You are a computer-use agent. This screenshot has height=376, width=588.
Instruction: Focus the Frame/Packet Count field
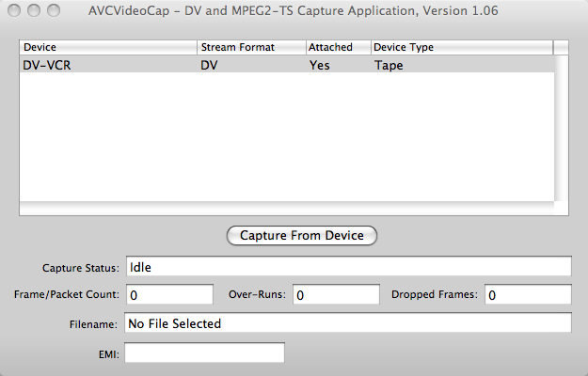(x=170, y=294)
